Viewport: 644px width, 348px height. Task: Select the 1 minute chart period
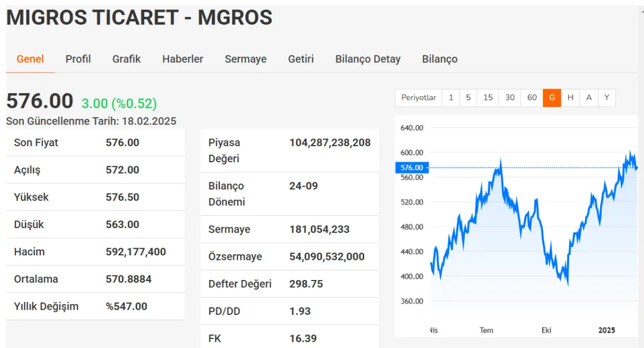coord(451,98)
